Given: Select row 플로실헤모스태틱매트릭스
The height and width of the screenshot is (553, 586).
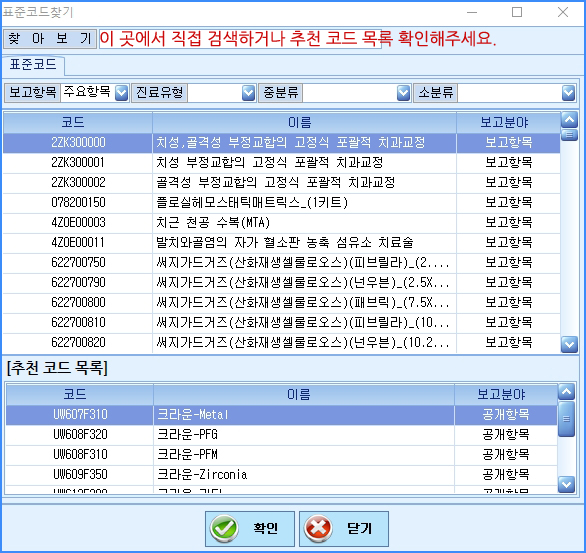Looking at the screenshot, I should coord(281,203).
